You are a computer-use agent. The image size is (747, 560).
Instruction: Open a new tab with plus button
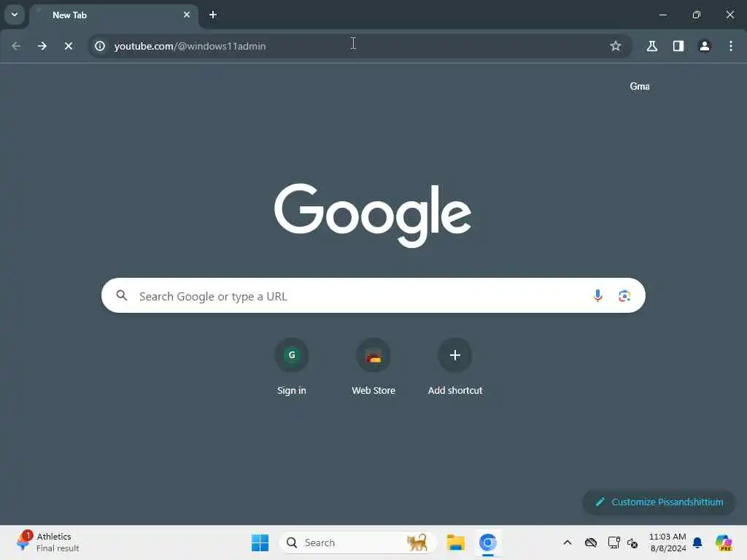click(213, 15)
